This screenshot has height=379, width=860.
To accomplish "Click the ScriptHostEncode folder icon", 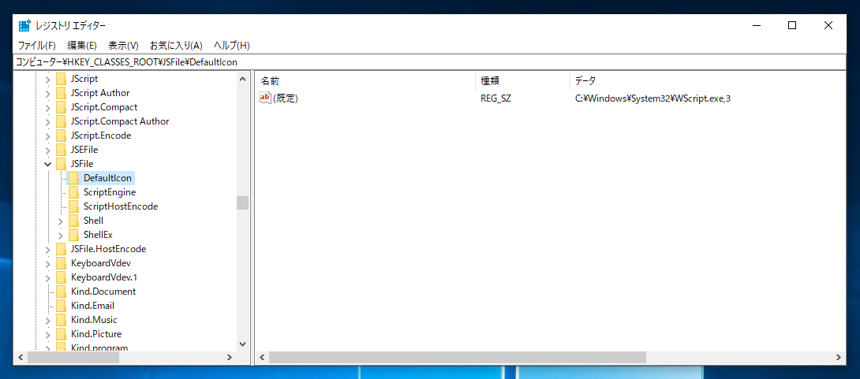I will tap(74, 207).
